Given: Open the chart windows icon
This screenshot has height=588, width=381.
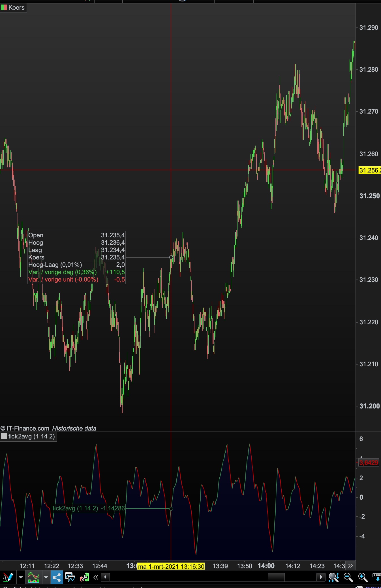Looking at the screenshot, I should point(70,577).
